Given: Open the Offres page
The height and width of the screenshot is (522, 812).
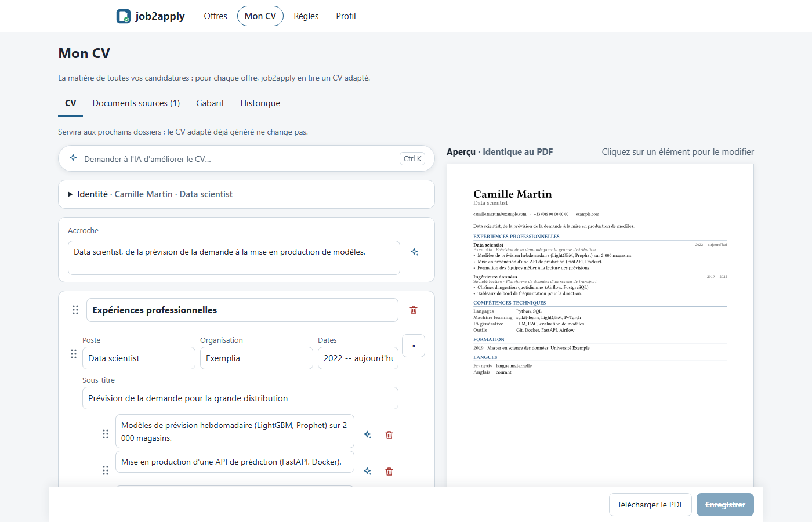Looking at the screenshot, I should [x=215, y=16].
